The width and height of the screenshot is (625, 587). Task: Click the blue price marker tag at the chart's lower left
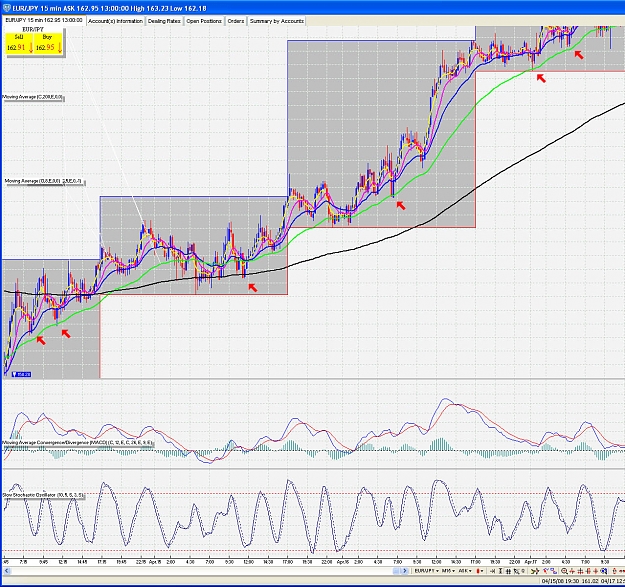tap(22, 374)
